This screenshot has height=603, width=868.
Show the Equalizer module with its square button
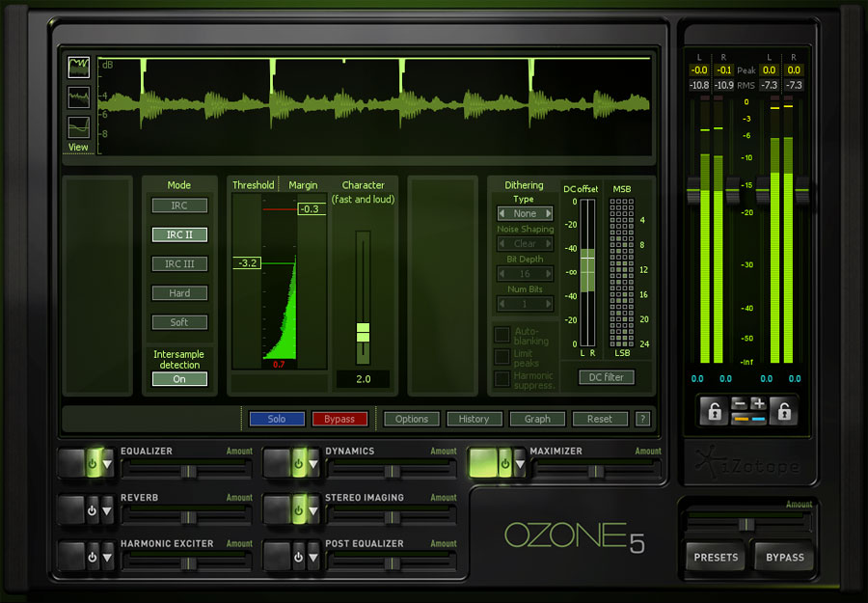72,463
